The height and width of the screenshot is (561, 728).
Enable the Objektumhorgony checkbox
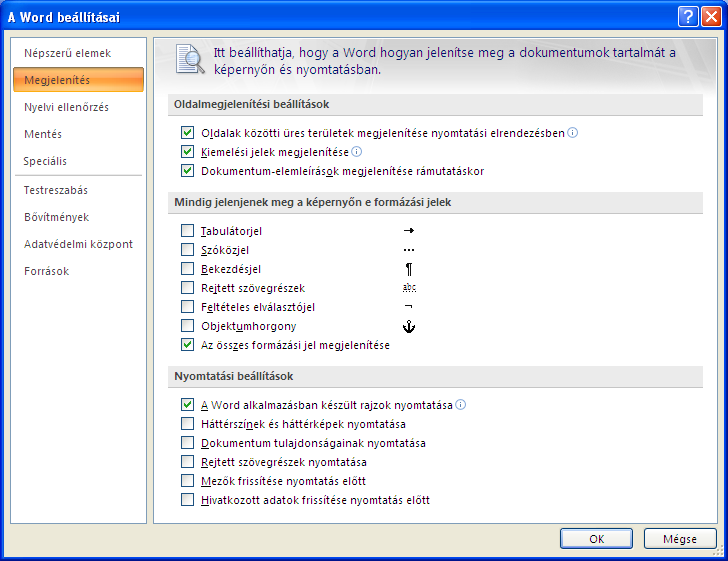[x=187, y=326]
